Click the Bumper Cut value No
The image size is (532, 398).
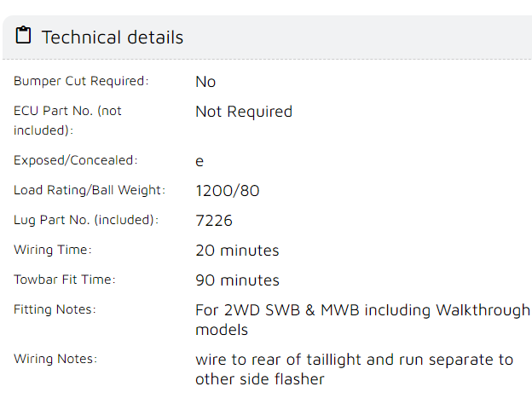tap(205, 82)
